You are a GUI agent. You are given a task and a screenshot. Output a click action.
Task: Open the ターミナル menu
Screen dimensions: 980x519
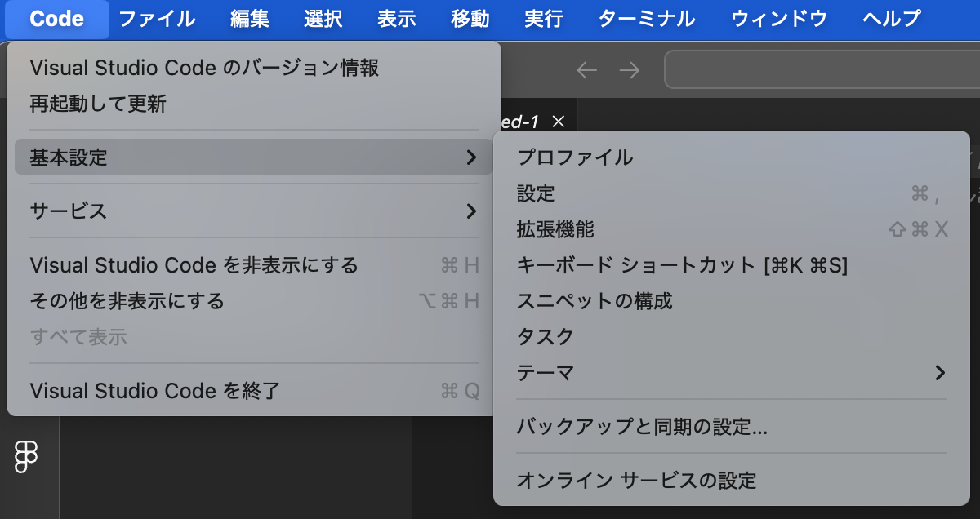(x=647, y=19)
